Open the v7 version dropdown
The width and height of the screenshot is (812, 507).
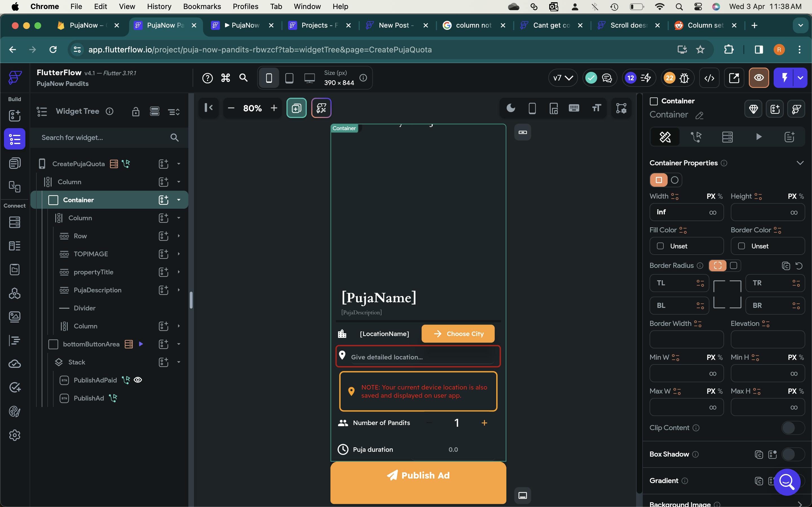point(563,78)
